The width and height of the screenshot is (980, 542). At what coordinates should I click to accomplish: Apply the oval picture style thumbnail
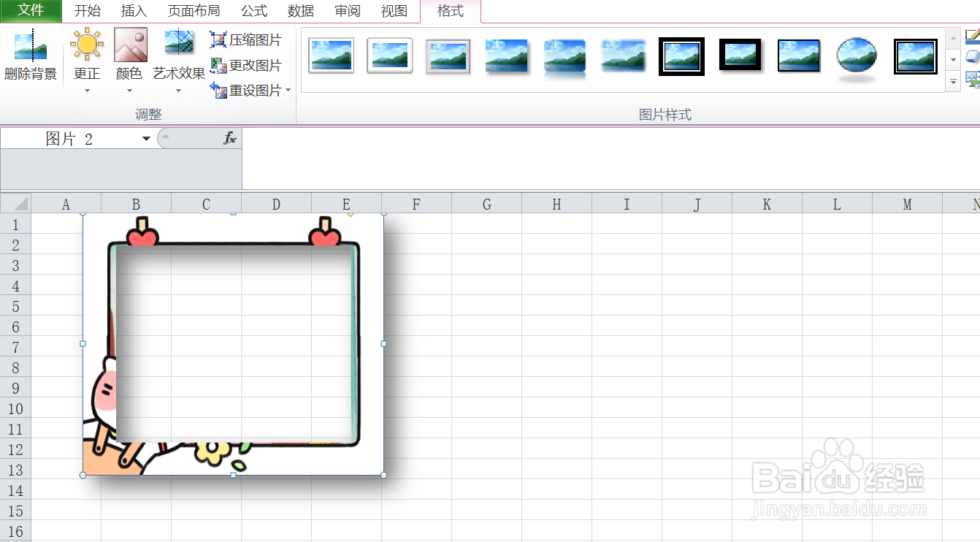[x=857, y=57]
